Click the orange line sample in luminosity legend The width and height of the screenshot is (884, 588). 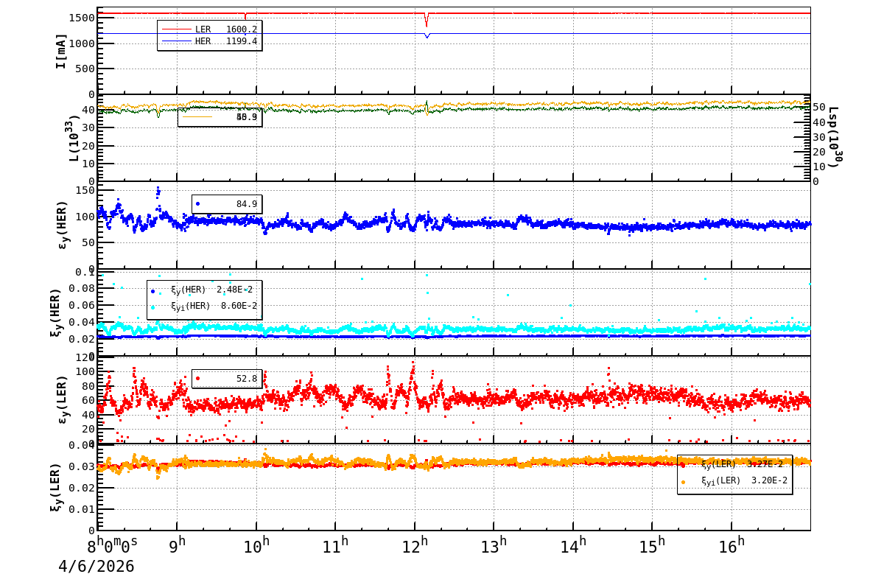tap(197, 116)
